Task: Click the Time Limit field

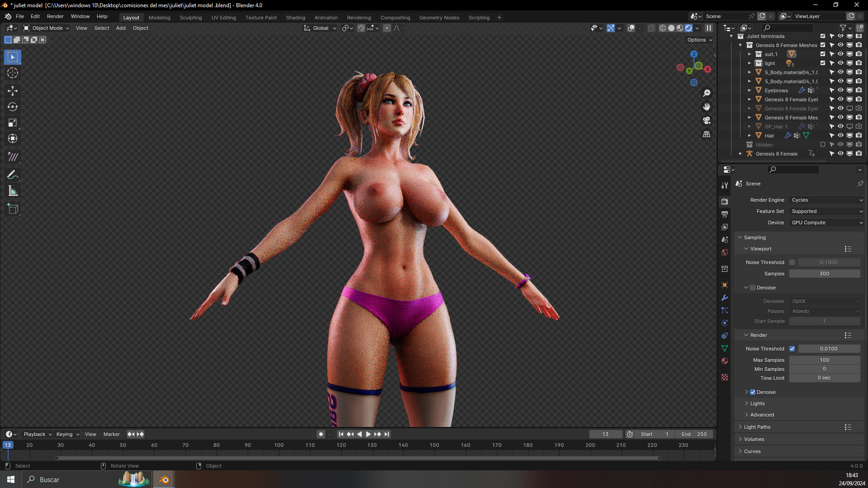Action: (825, 378)
